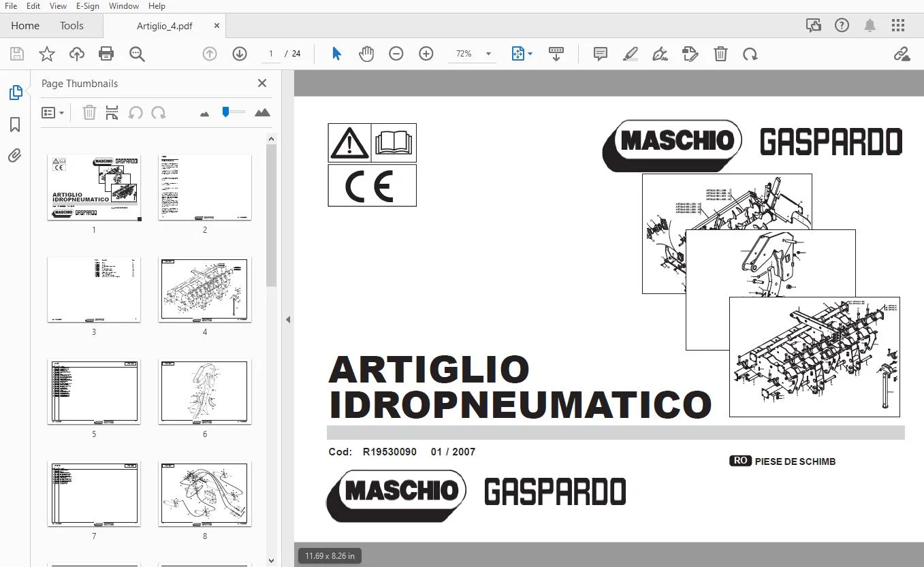Screen dimensions: 924x567
Task: Rotate the page clockwise from the toolbar
Action: pyautogui.click(x=750, y=54)
